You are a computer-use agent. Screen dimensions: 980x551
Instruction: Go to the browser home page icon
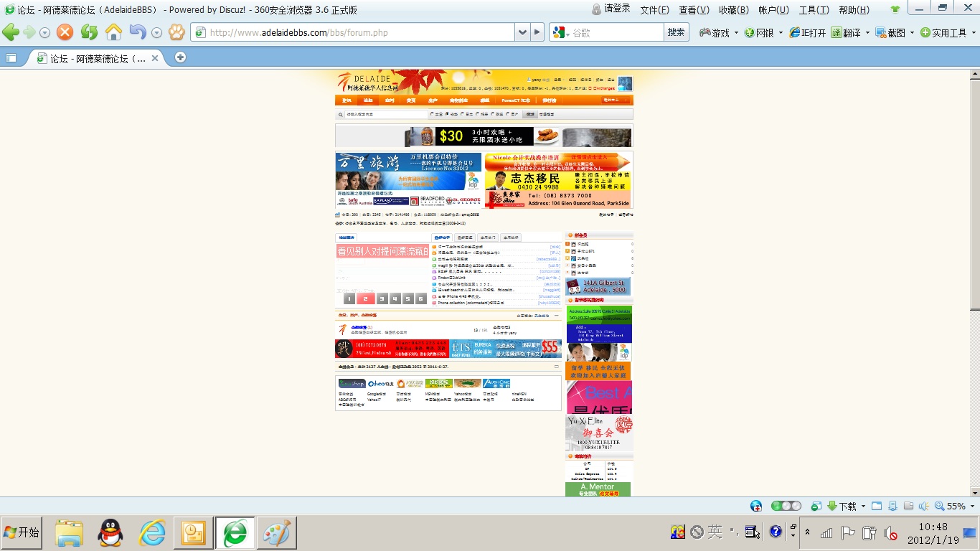(113, 32)
